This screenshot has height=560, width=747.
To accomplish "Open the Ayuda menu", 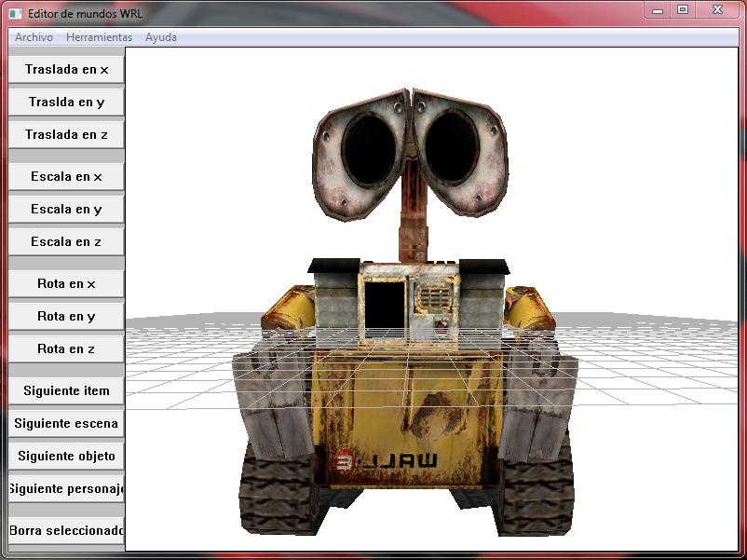I will (161, 37).
